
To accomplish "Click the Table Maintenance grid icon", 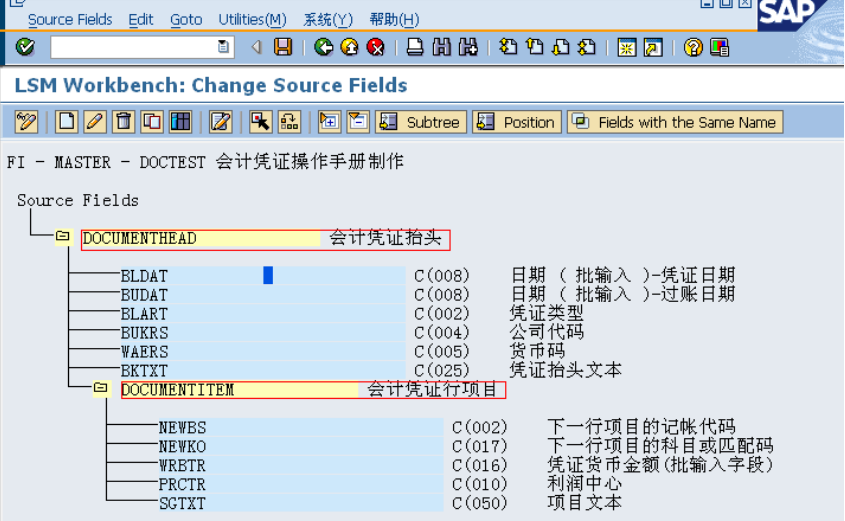I will click(x=181, y=122).
